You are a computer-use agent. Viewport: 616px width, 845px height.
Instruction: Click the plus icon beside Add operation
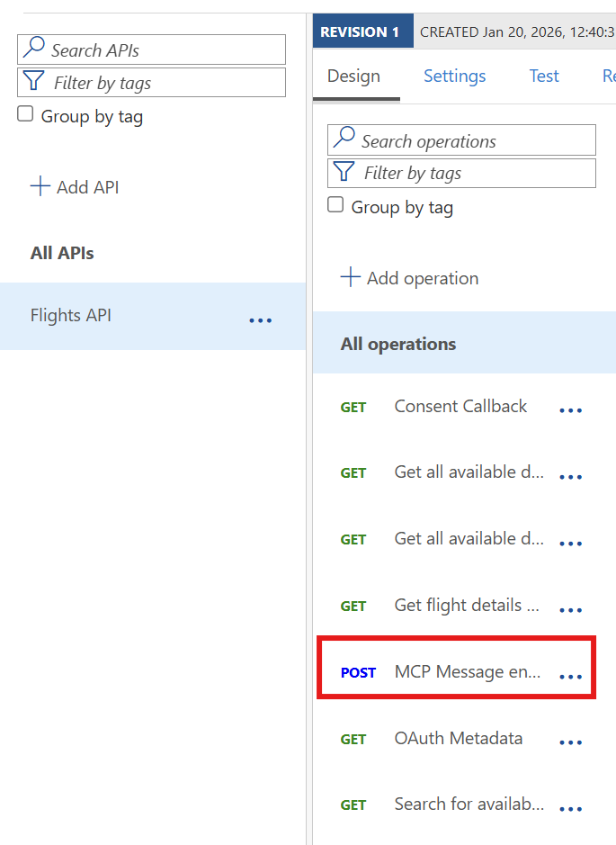pyautogui.click(x=350, y=278)
